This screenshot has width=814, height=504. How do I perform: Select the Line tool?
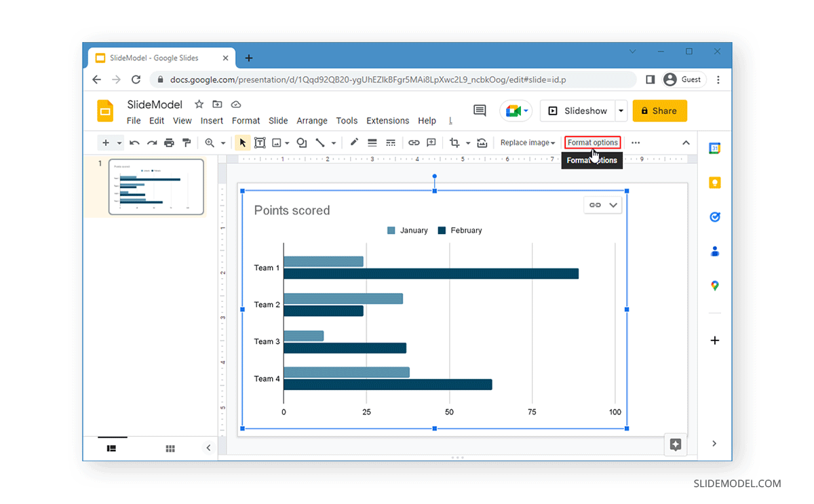tap(319, 143)
